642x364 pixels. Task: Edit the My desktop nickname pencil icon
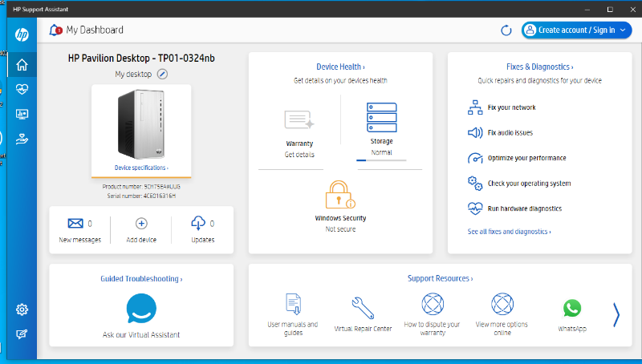(x=162, y=75)
